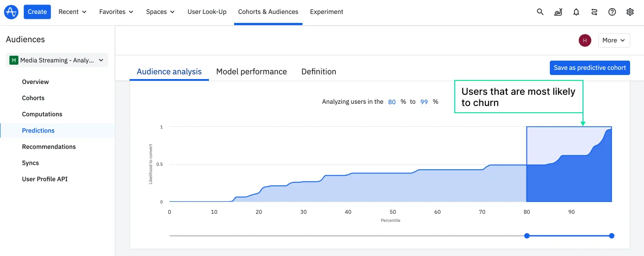Click the user avatar labeled H
This screenshot has height=256, width=644.
[x=585, y=40]
